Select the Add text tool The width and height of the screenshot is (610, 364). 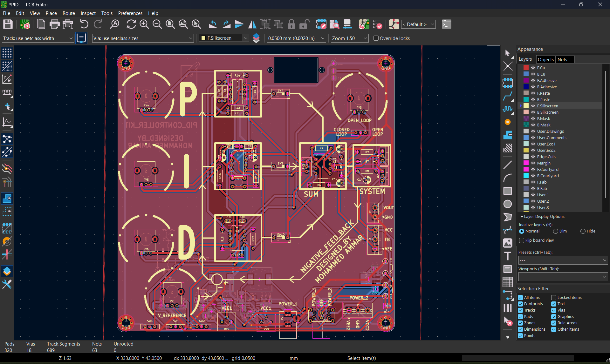click(x=508, y=256)
